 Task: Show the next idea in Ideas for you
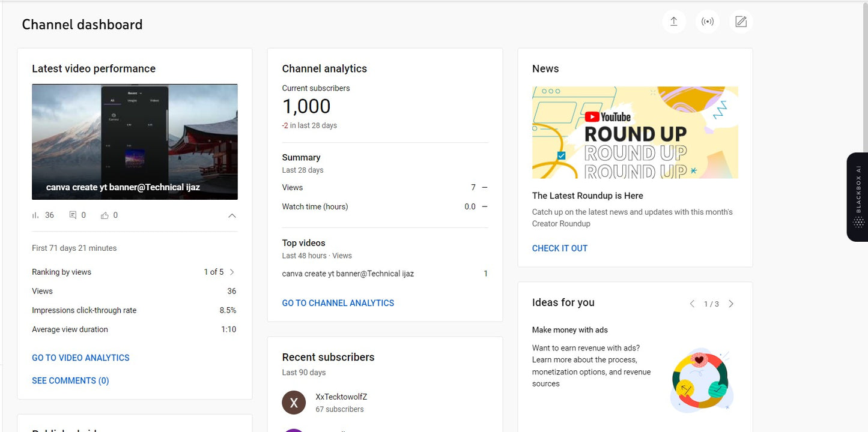pos(731,304)
